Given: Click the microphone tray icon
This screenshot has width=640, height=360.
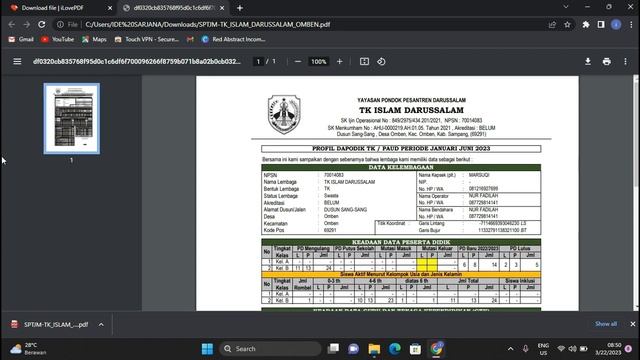Looking at the screenshot, I should [526, 349].
